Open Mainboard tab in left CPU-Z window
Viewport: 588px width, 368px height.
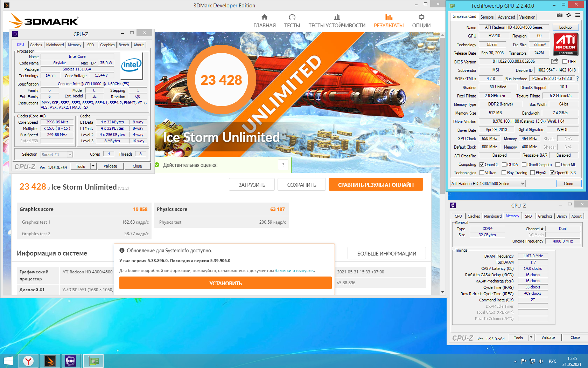[x=55, y=45]
